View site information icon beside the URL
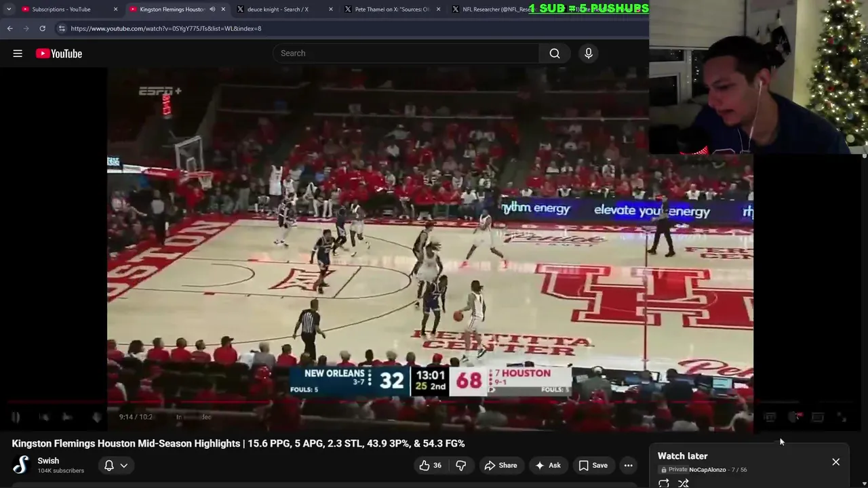868x488 pixels. click(x=62, y=28)
